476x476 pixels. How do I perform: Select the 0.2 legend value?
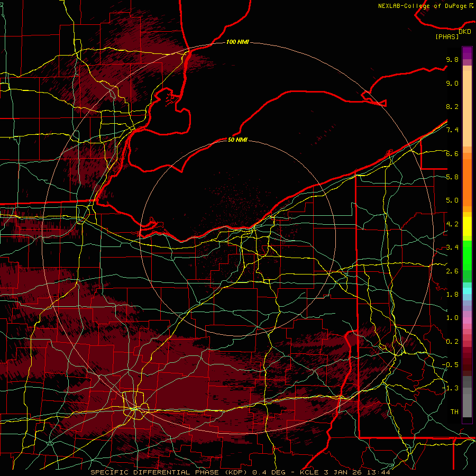click(x=452, y=342)
